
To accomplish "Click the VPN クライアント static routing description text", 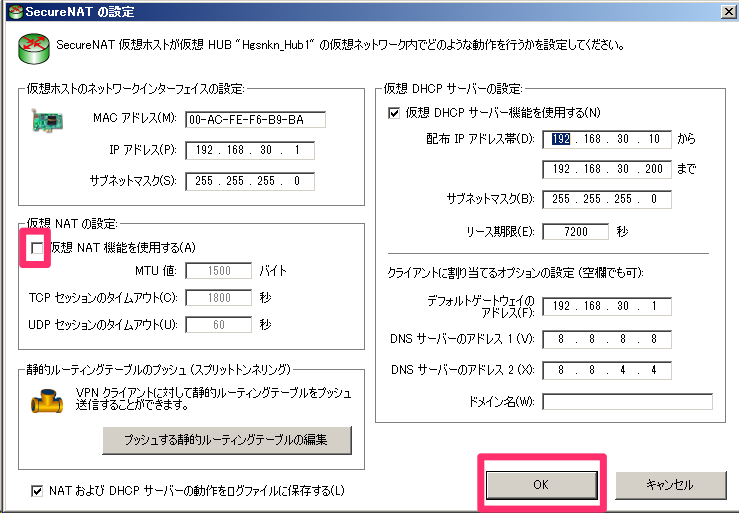I will click(213, 399).
